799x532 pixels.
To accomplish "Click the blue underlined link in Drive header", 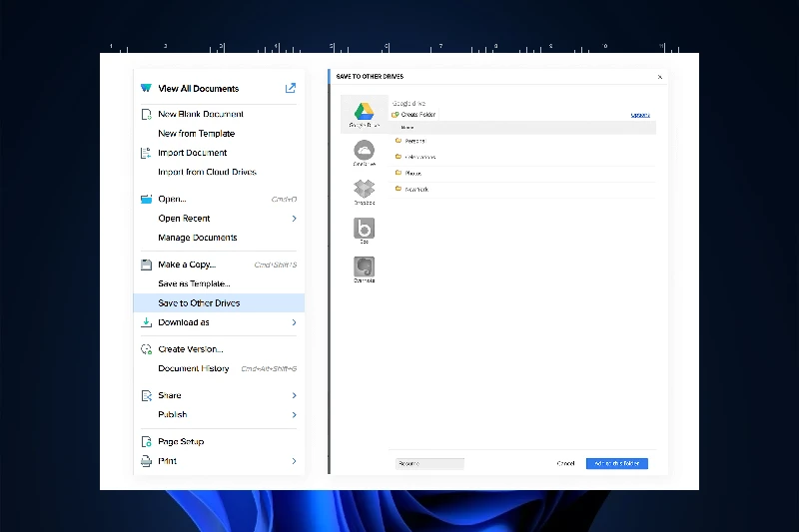I will (x=640, y=115).
